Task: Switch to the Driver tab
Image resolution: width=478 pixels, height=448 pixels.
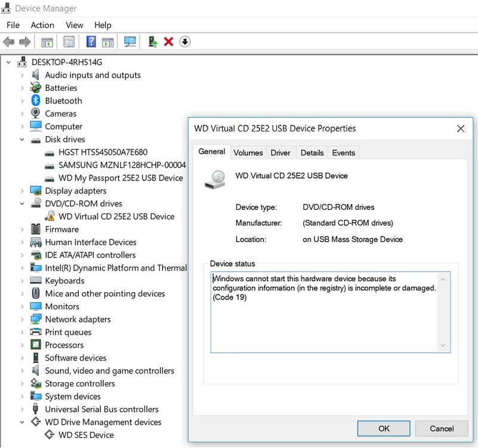Action: click(x=280, y=152)
